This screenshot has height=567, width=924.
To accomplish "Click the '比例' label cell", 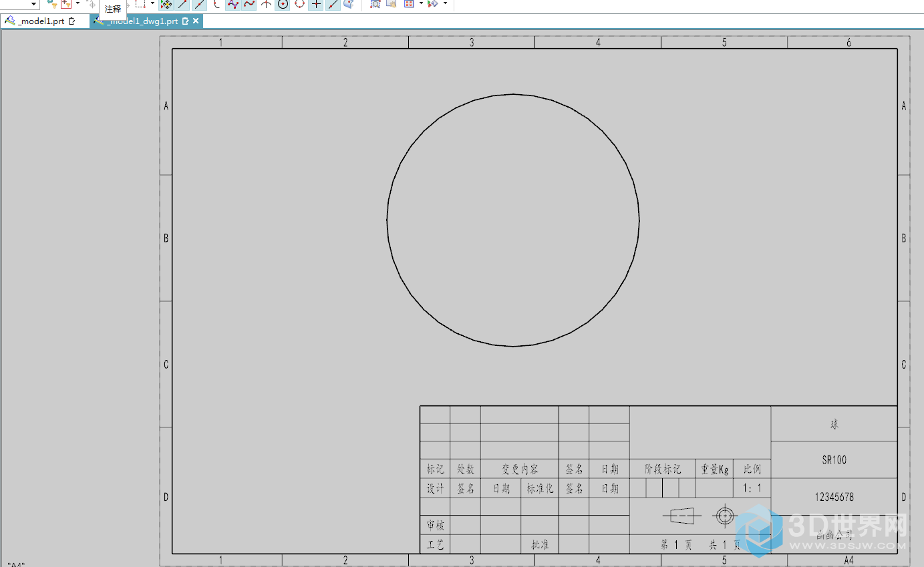I will (x=752, y=469).
